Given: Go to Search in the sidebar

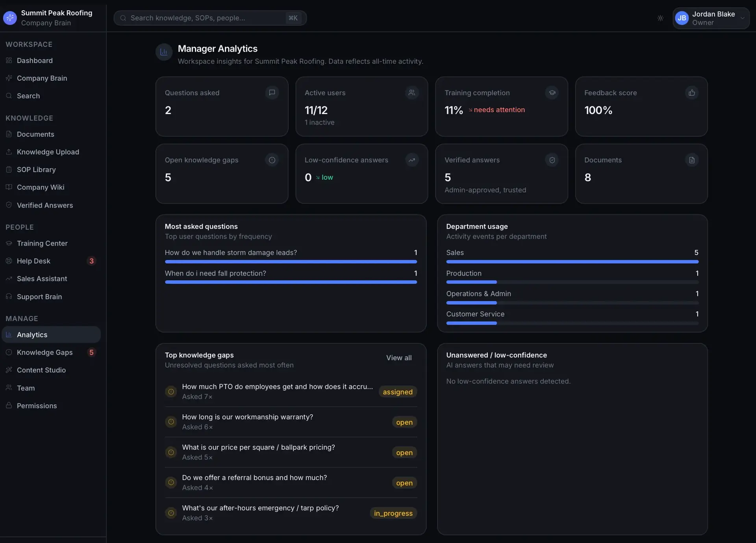Looking at the screenshot, I should (51, 96).
